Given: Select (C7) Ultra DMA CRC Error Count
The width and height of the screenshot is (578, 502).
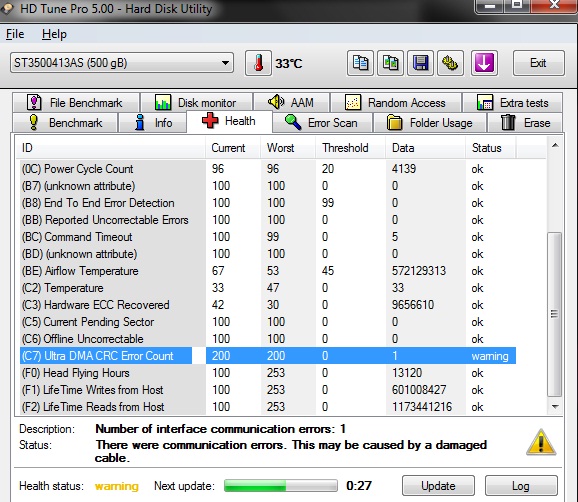Looking at the screenshot, I should 268,356.
